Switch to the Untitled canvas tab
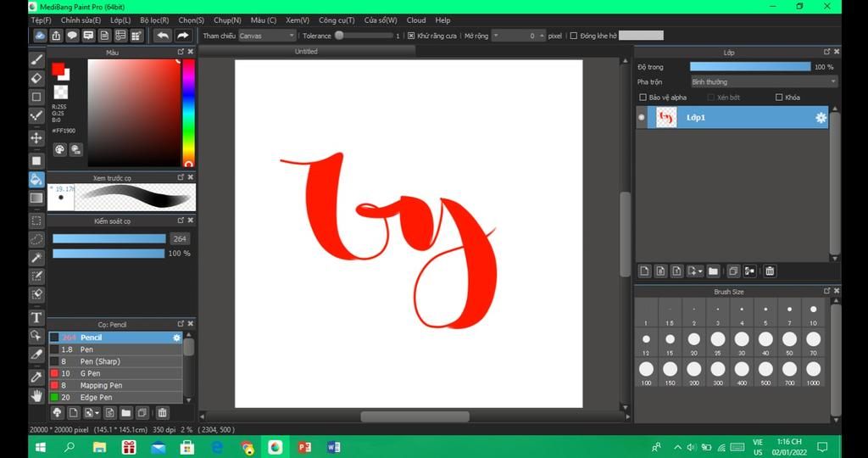This screenshot has height=458, width=868. (306, 51)
